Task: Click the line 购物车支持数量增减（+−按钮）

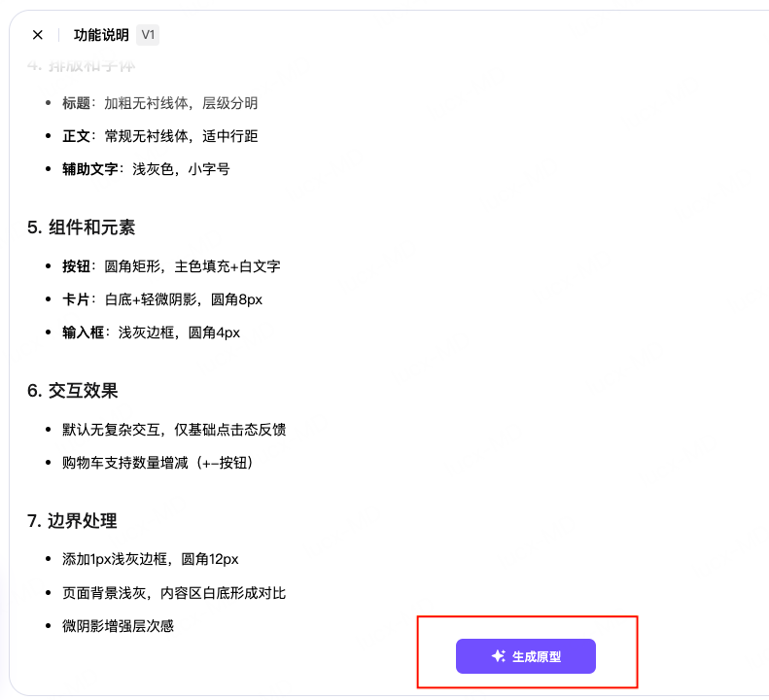Action: [157, 463]
